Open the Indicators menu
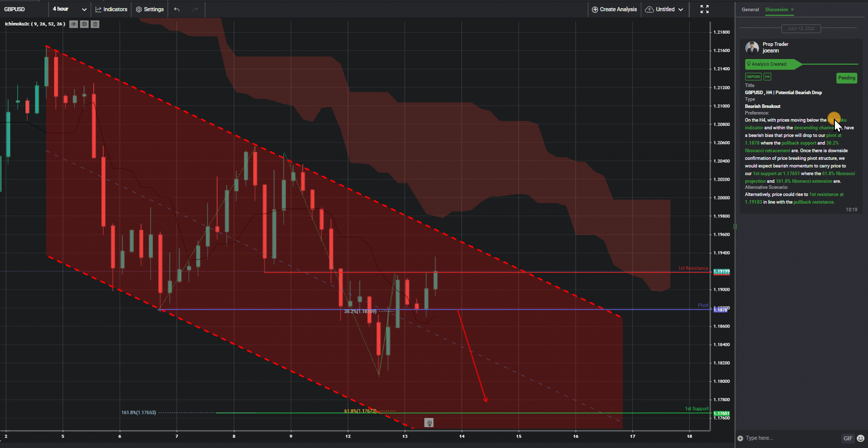 (x=112, y=9)
